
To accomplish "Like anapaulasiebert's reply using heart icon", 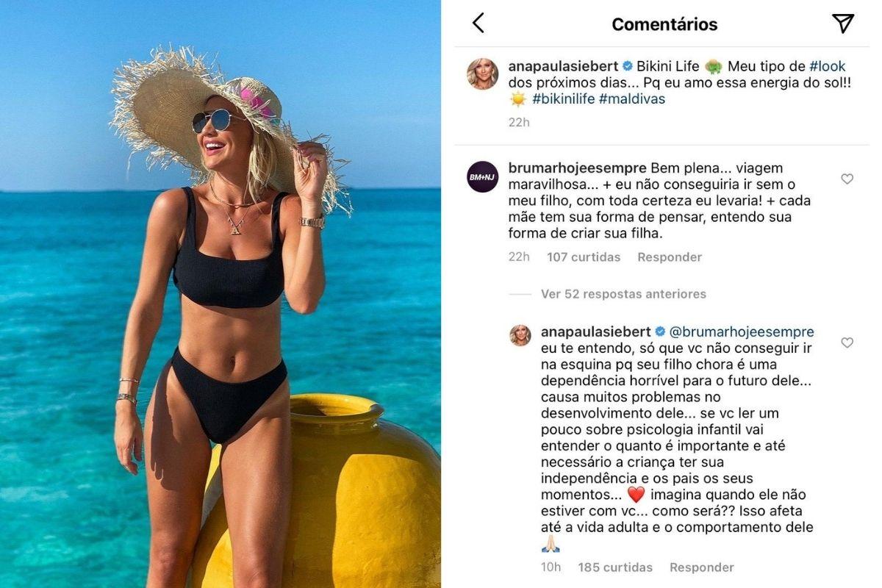I will [x=847, y=343].
